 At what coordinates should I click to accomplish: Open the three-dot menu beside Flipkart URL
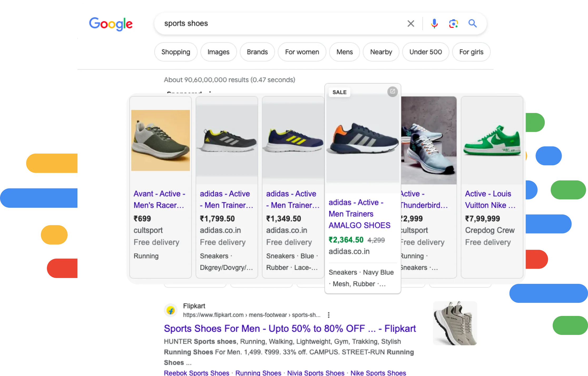pos(329,315)
